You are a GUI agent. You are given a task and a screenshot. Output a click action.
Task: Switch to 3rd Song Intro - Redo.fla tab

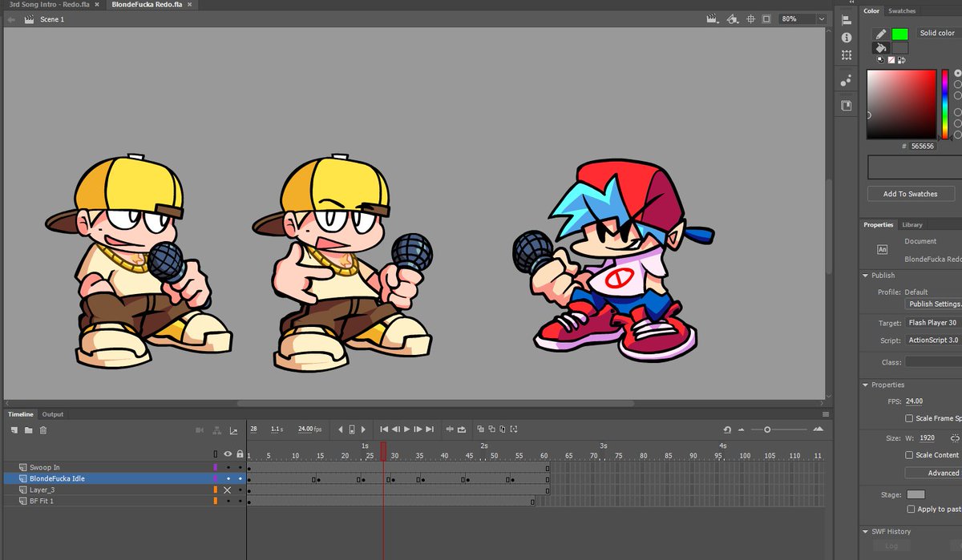click(49, 5)
